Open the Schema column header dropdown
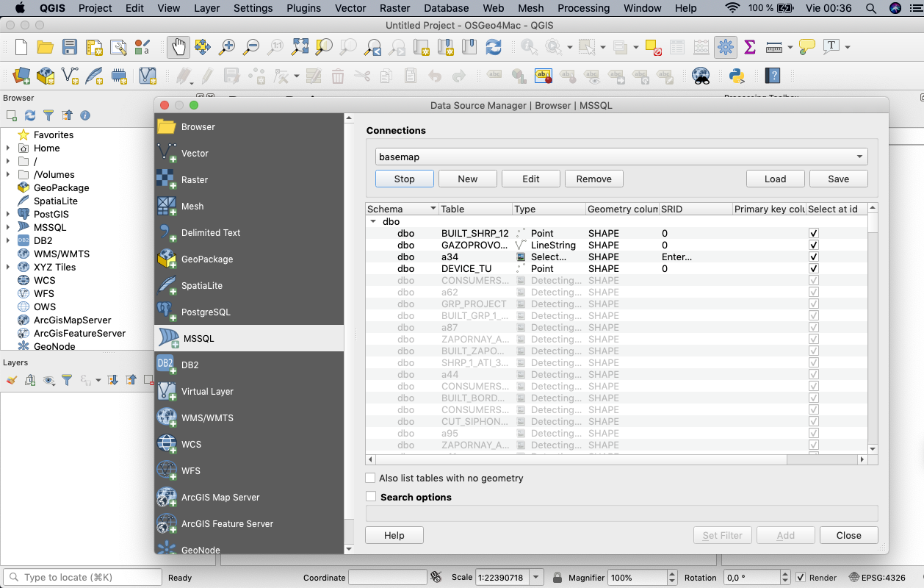Image resolution: width=924 pixels, height=588 pixels. [x=433, y=209]
